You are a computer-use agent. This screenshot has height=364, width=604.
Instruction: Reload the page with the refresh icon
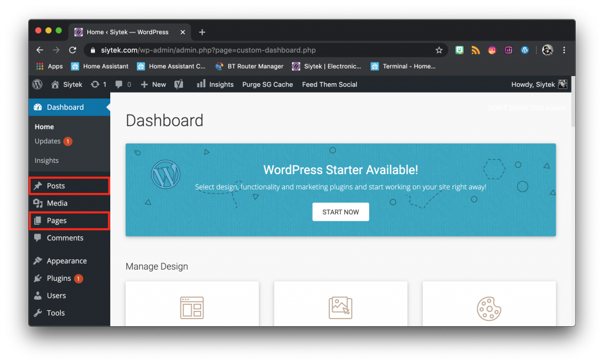[x=73, y=50]
